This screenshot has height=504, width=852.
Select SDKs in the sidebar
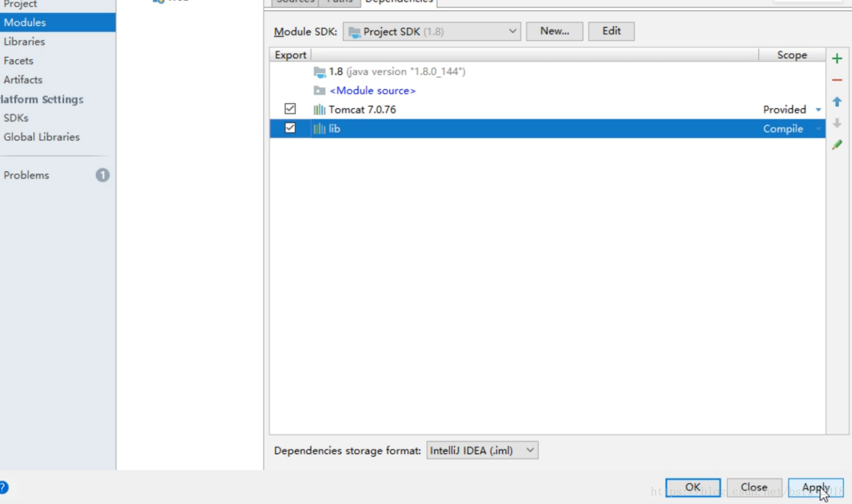16,118
